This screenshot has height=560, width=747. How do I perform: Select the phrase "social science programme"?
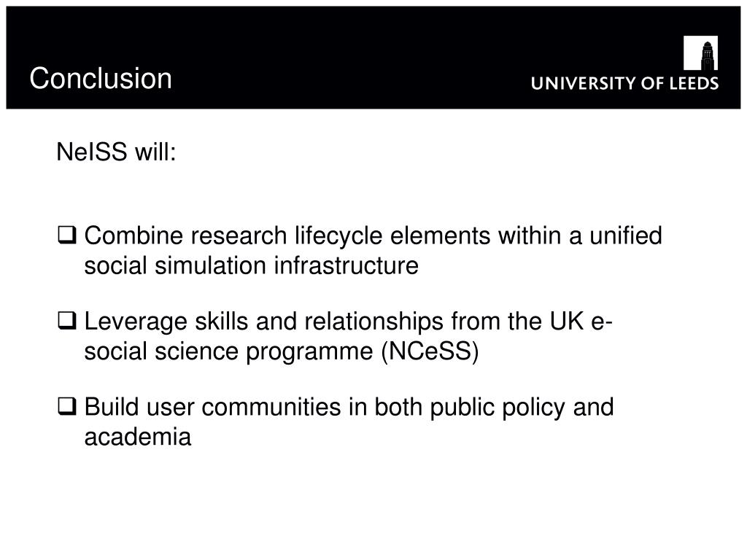[x=228, y=352]
